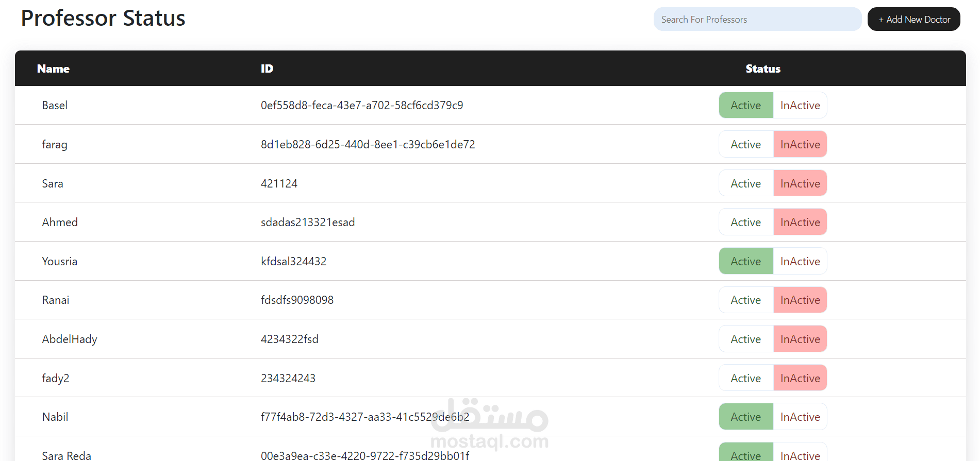Click the name Yousria
980x461 pixels.
(x=60, y=261)
